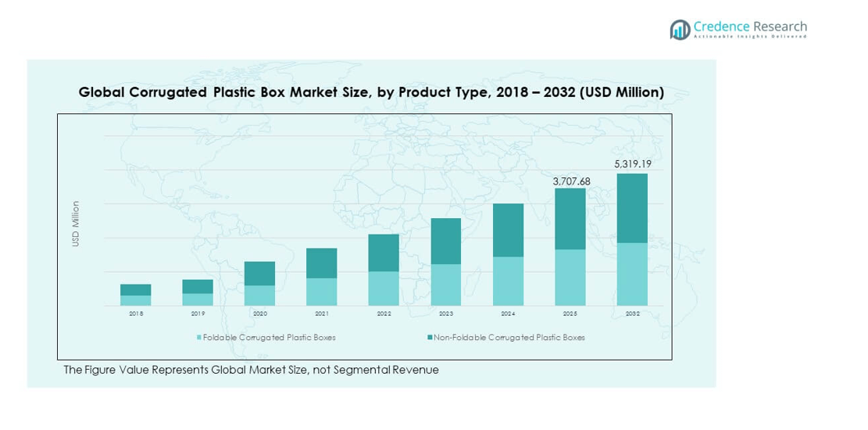The height and width of the screenshot is (430, 868).
Task: Select the dark upper segment of the 2023 bar
Action: pyautogui.click(x=446, y=241)
